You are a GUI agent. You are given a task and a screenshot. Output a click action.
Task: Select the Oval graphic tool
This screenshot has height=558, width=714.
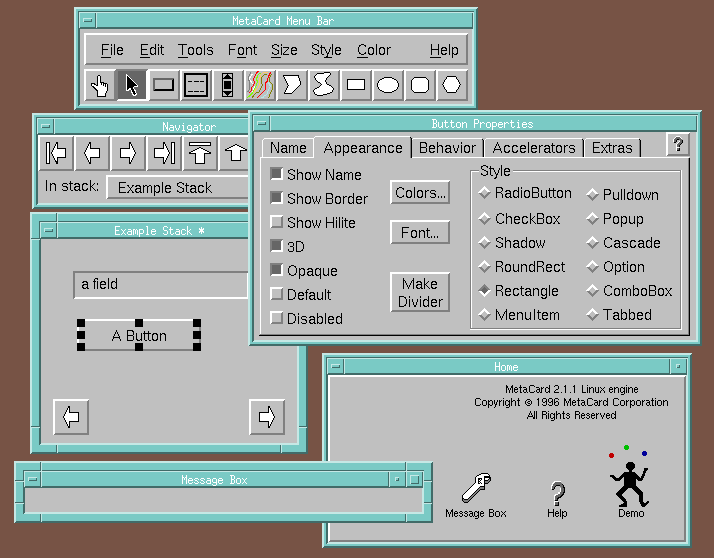tap(388, 85)
